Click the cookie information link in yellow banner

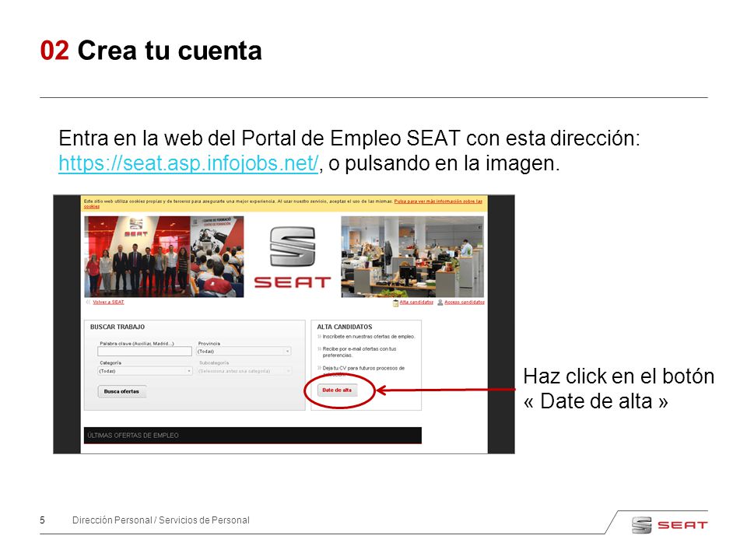[x=438, y=201]
